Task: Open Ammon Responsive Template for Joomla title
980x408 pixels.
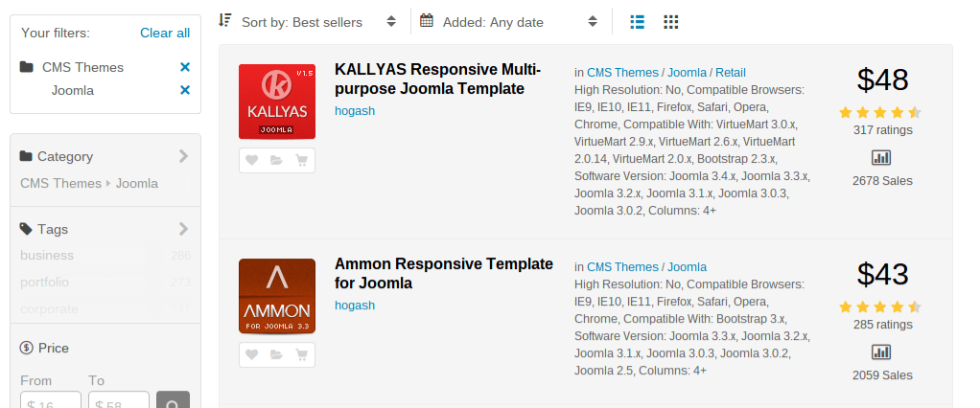Action: [444, 273]
